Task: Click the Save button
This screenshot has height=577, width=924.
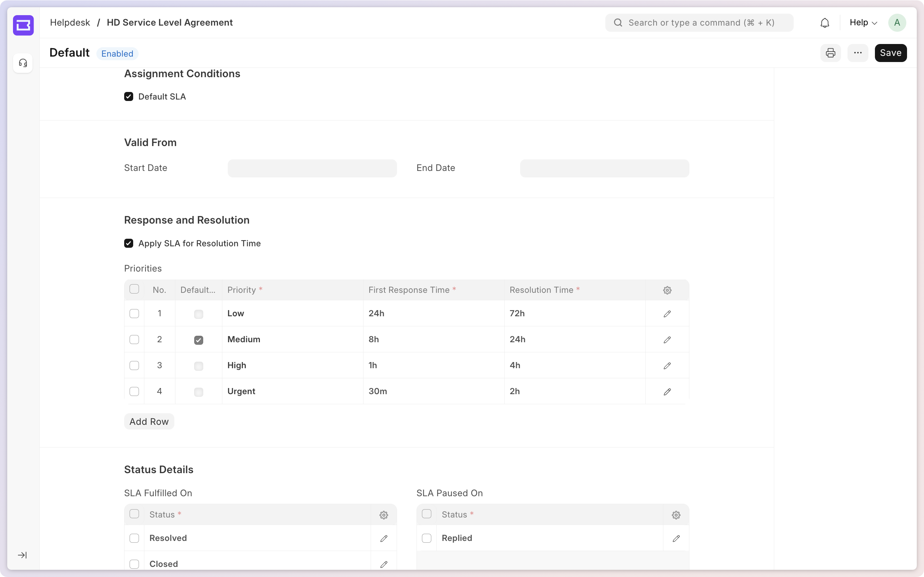Action: point(890,53)
